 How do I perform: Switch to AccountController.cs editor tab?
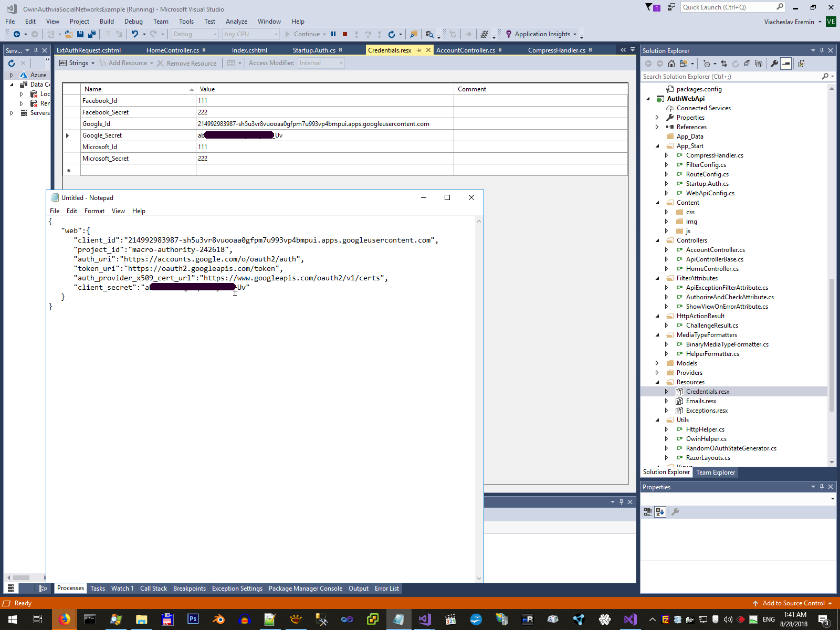(466, 50)
